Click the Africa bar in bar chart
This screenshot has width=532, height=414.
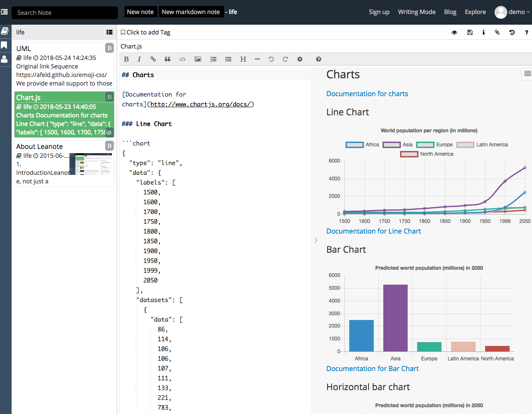tap(361, 336)
